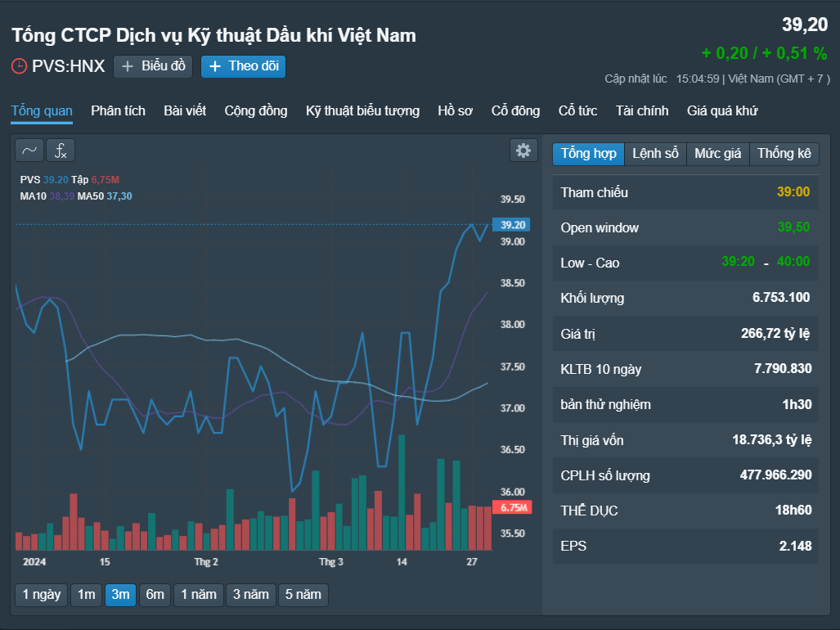Select the 5 năm chart range
The width and height of the screenshot is (840, 630).
pos(303,595)
